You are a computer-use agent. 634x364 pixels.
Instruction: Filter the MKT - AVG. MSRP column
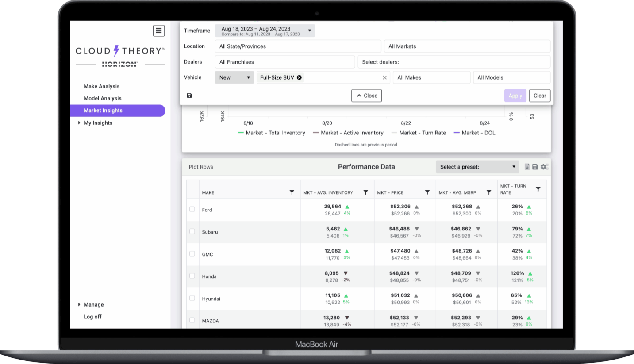click(489, 192)
